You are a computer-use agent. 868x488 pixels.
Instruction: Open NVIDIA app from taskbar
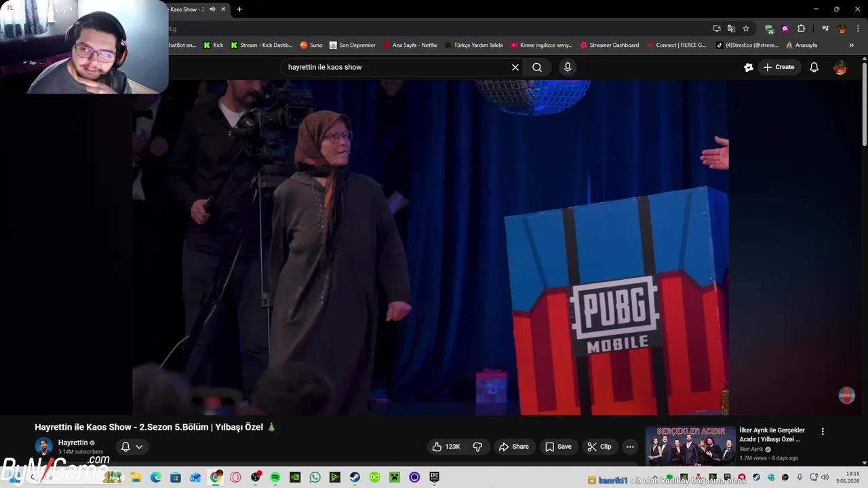[295, 477]
